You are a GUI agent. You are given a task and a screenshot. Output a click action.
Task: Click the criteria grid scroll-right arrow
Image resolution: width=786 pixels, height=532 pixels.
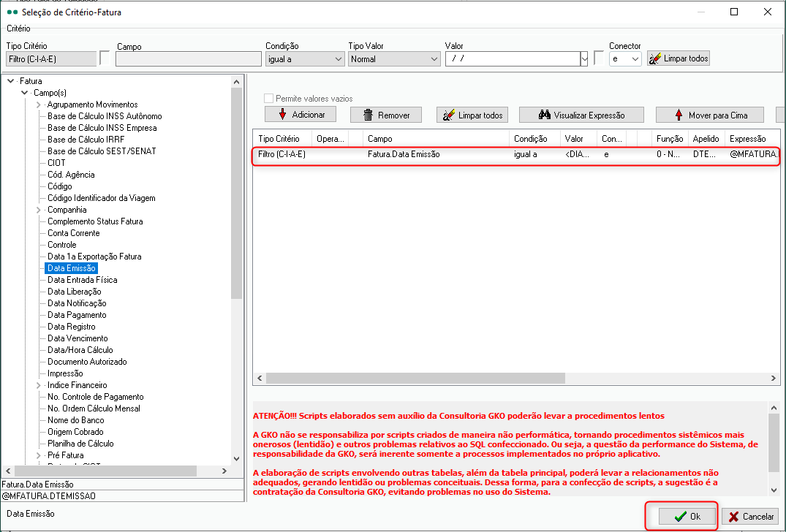pos(774,379)
